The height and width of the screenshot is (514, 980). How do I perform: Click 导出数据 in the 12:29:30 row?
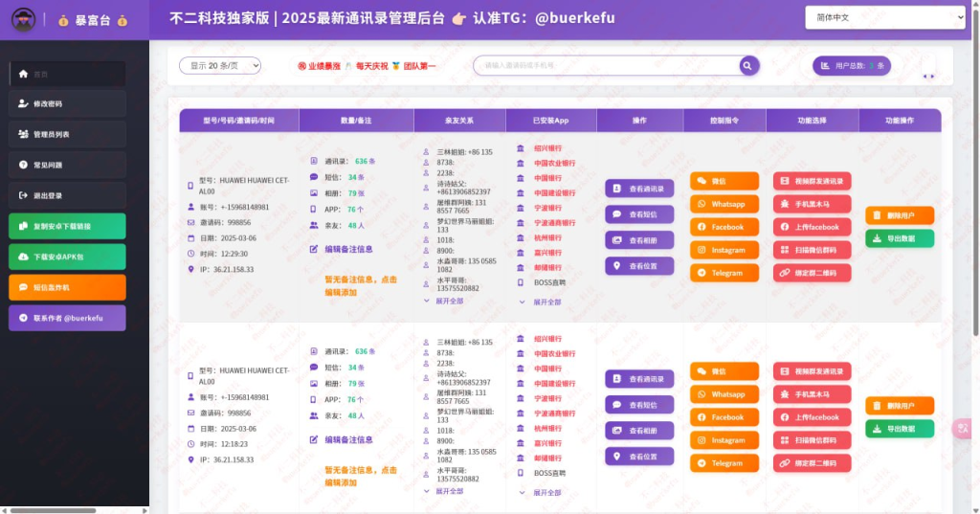click(900, 238)
